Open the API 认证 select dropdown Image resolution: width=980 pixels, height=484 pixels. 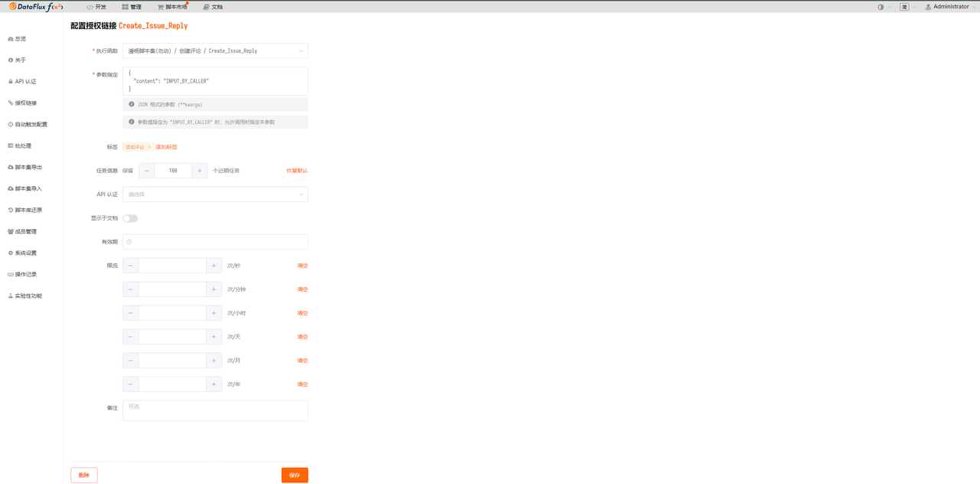[x=215, y=195]
